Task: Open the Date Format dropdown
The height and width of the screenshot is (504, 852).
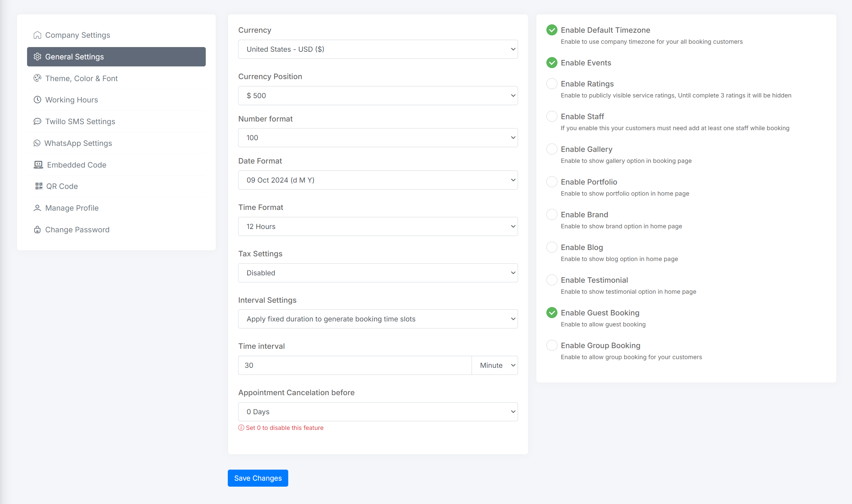Action: pyautogui.click(x=378, y=180)
